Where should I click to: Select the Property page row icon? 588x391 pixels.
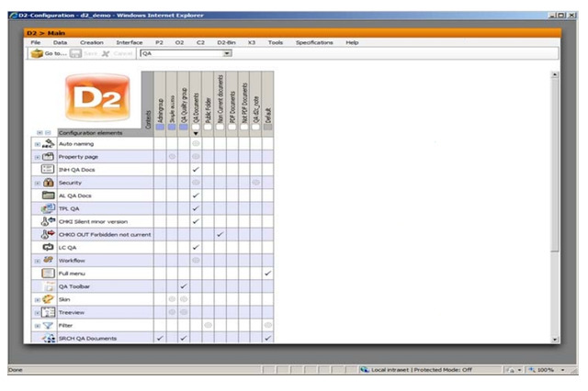pyautogui.click(x=48, y=157)
